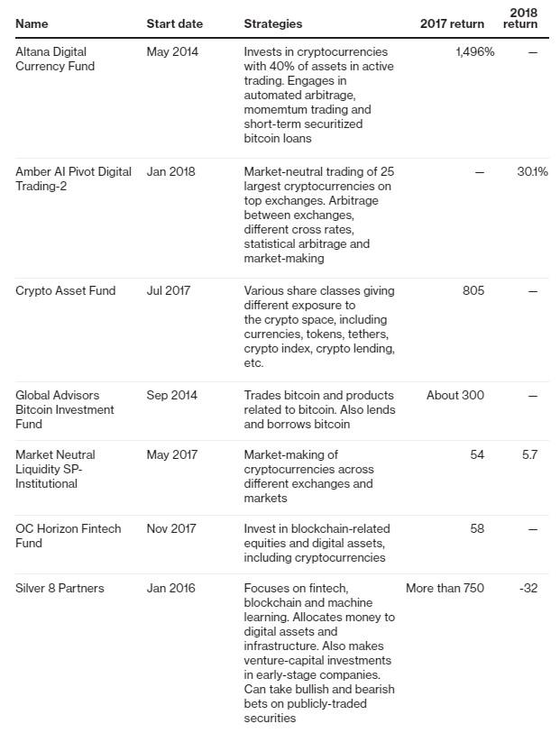This screenshot has height=733, width=560.
Task: Click the -32 return for Silver 8
Action: [x=528, y=588]
